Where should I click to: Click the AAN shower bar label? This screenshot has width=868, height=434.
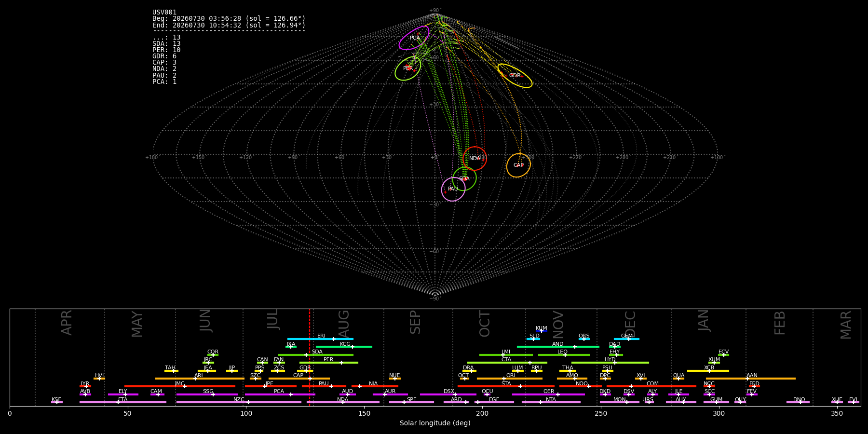752,376
